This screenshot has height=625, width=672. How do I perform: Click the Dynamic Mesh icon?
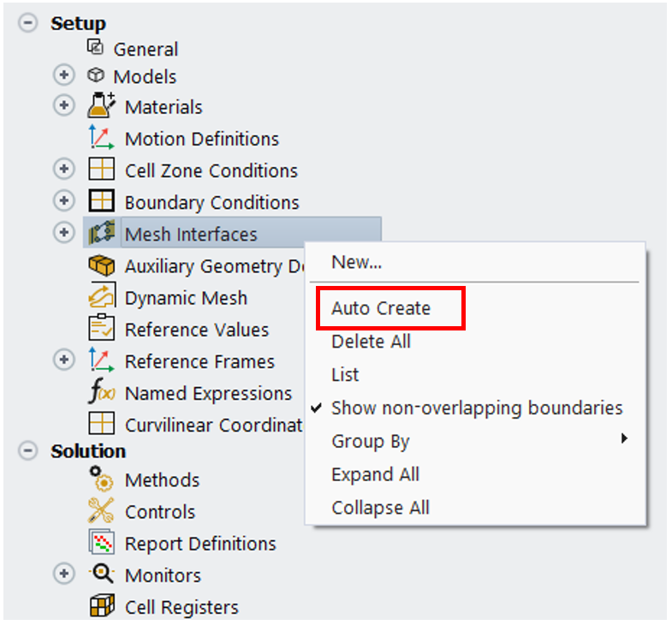tap(102, 297)
